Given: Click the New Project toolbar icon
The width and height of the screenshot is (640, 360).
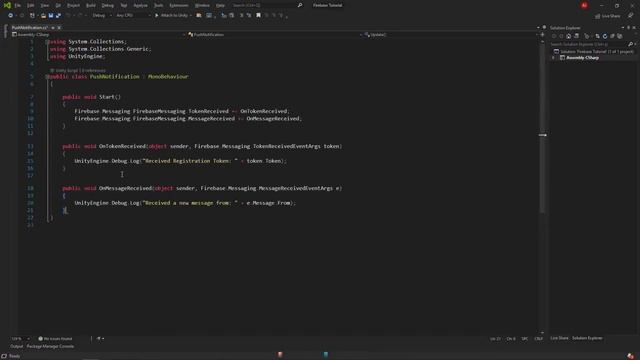Looking at the screenshot, I should [32, 16].
